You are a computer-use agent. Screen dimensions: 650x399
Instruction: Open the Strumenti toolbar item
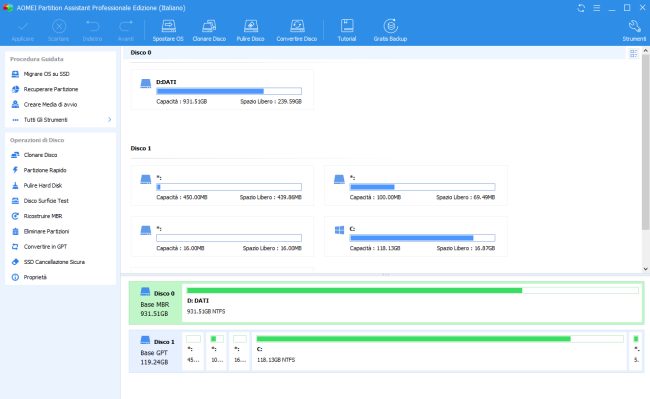coord(634,30)
